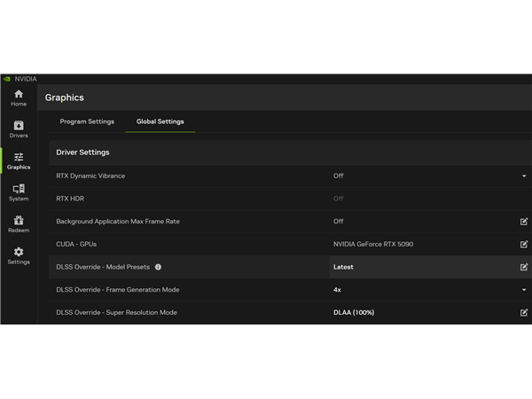The image size is (532, 399).
Task: Click the Driver Settings section header
Action: [x=82, y=153]
